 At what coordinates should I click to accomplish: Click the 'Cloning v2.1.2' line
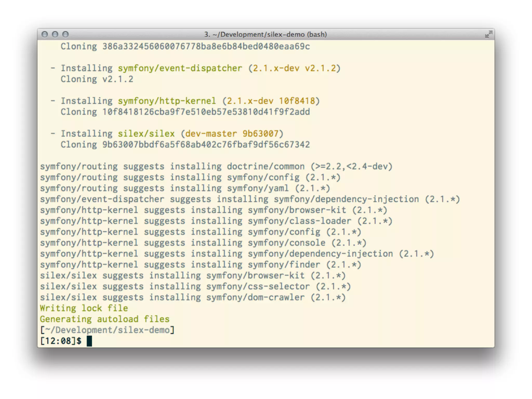pos(97,79)
